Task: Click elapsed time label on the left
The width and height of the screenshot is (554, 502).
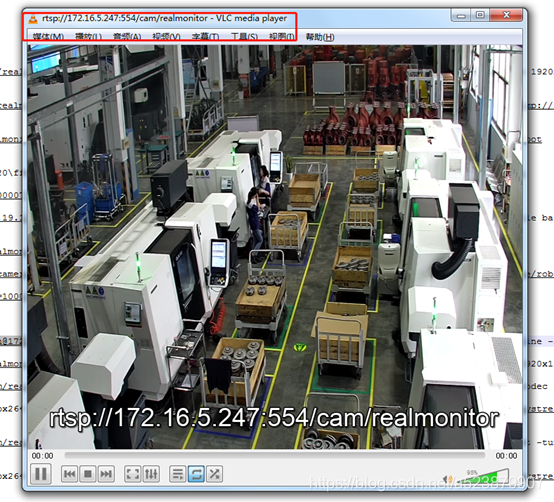Action: pos(42,456)
